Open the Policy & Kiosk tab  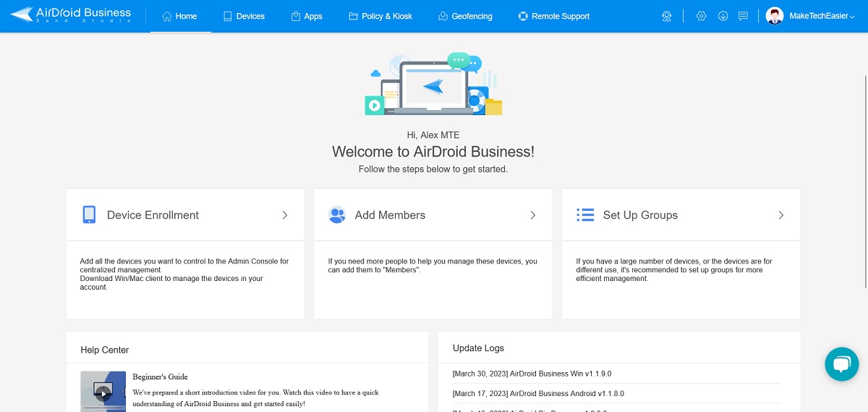coord(380,16)
